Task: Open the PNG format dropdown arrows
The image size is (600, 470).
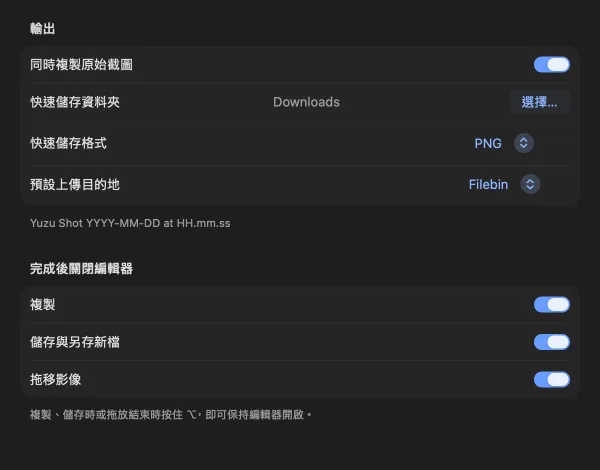Action: click(524, 143)
